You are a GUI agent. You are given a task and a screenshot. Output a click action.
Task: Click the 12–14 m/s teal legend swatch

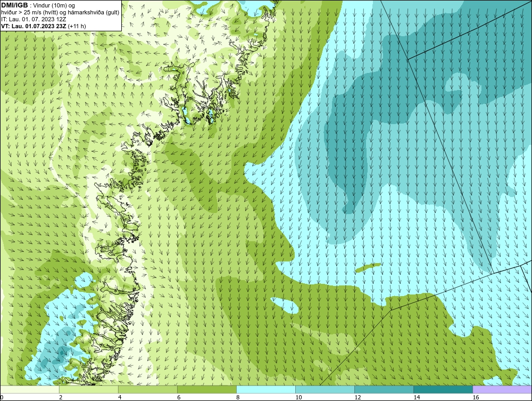(x=384, y=389)
